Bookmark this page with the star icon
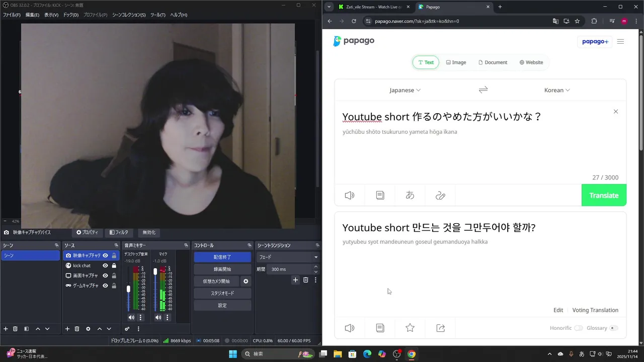 577,21
